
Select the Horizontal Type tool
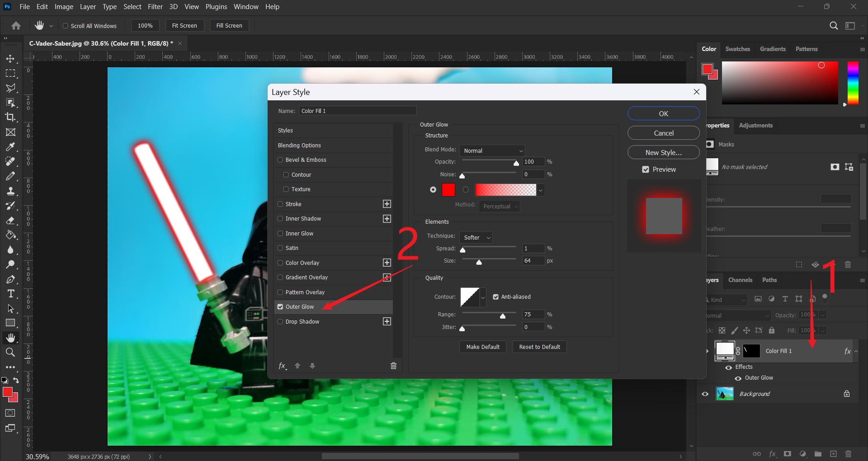[x=10, y=294]
